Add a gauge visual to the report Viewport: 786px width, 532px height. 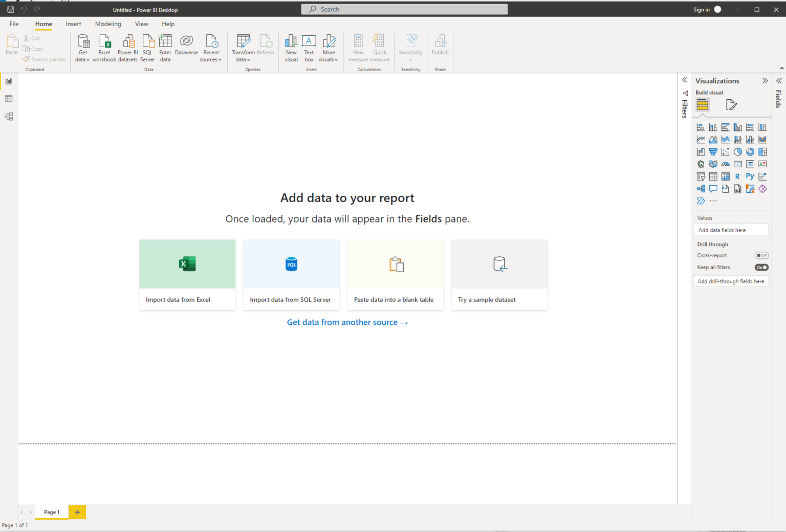(x=725, y=164)
